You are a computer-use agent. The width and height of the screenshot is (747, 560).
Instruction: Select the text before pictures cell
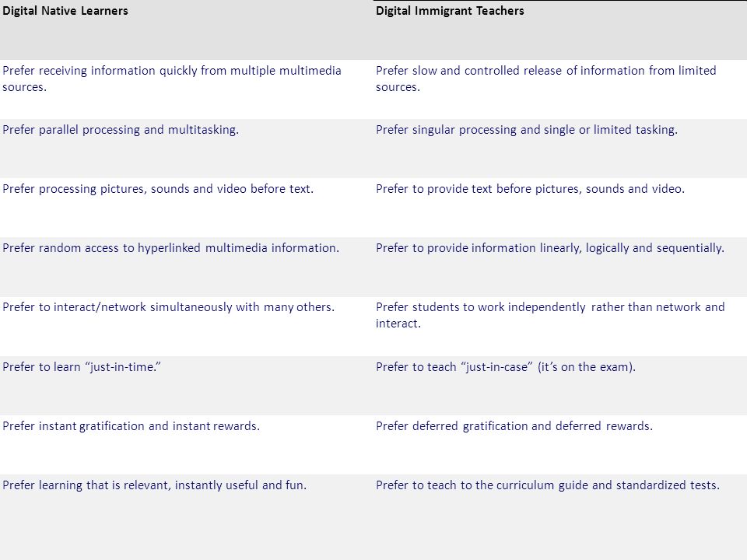tap(559, 208)
